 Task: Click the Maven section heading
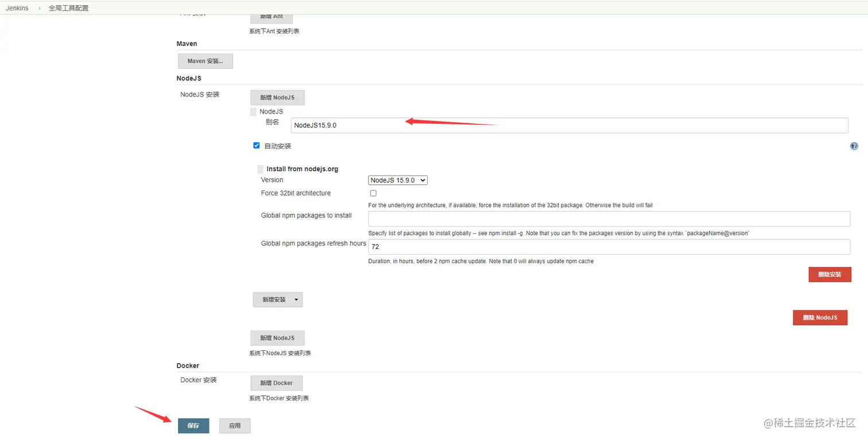[x=187, y=44]
